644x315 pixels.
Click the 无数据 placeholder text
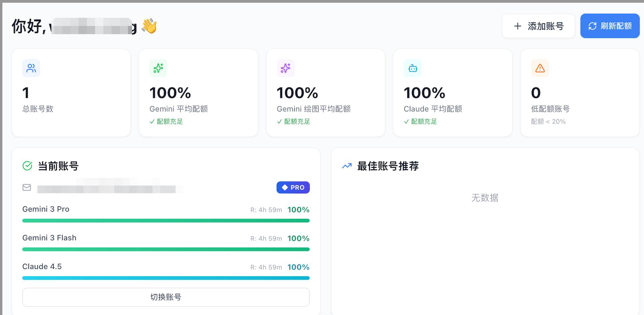click(485, 198)
